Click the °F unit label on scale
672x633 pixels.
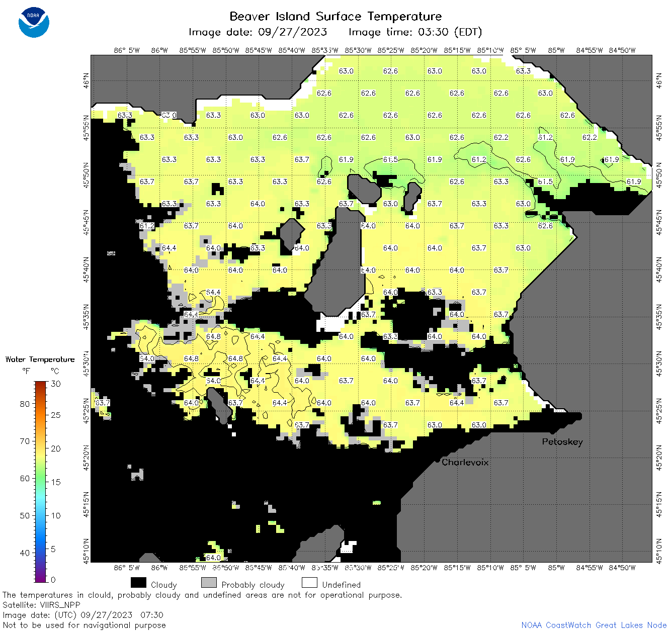pyautogui.click(x=26, y=371)
